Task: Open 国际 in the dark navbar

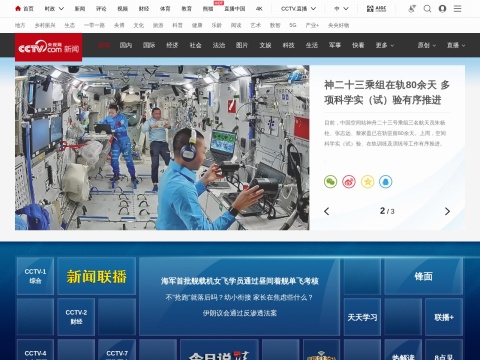Action: click(149, 45)
